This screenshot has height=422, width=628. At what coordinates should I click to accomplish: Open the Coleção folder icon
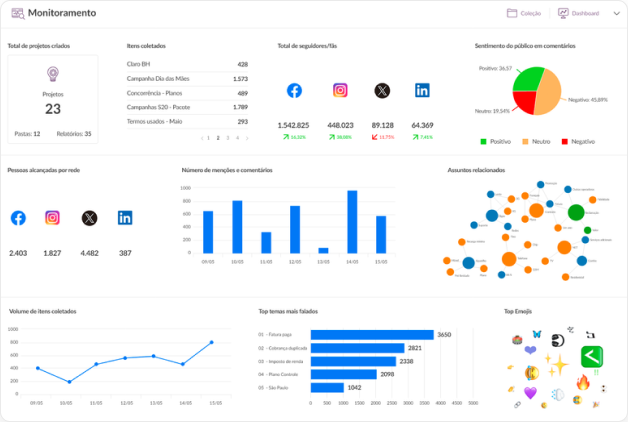[512, 14]
